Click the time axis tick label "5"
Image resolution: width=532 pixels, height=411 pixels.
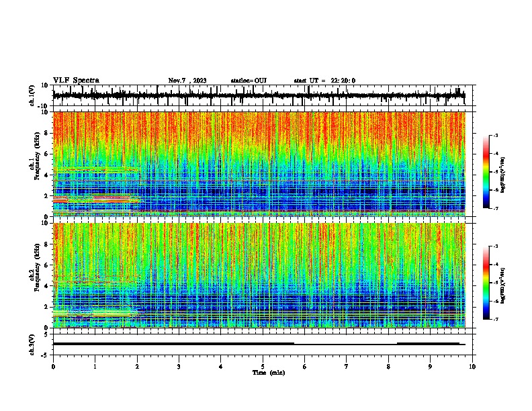pyautogui.click(x=263, y=367)
